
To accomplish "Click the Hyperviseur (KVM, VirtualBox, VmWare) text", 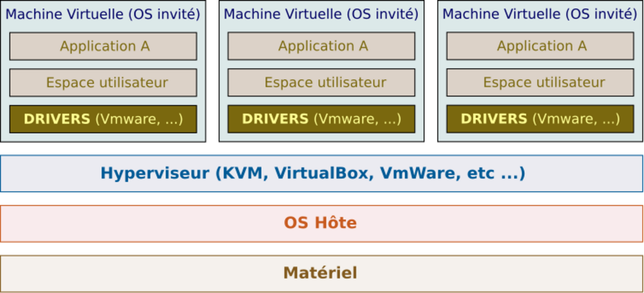I will click(x=313, y=173).
